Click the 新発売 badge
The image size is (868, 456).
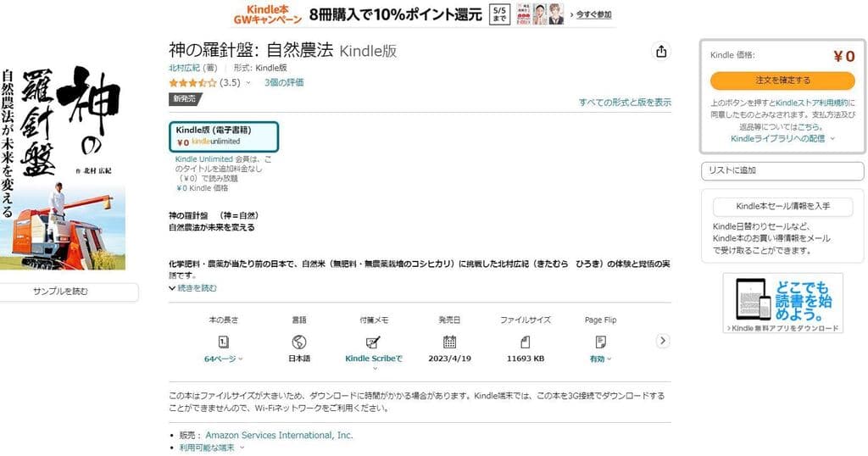tap(186, 99)
